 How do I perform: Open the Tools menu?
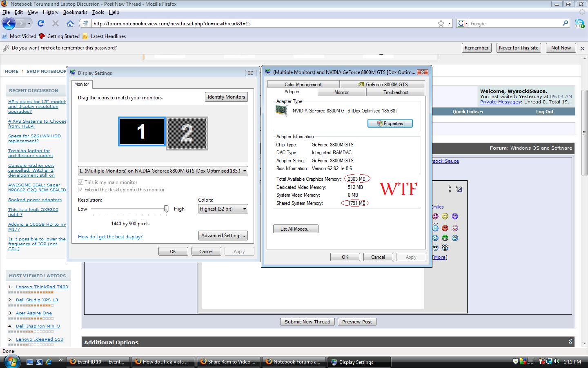click(98, 12)
